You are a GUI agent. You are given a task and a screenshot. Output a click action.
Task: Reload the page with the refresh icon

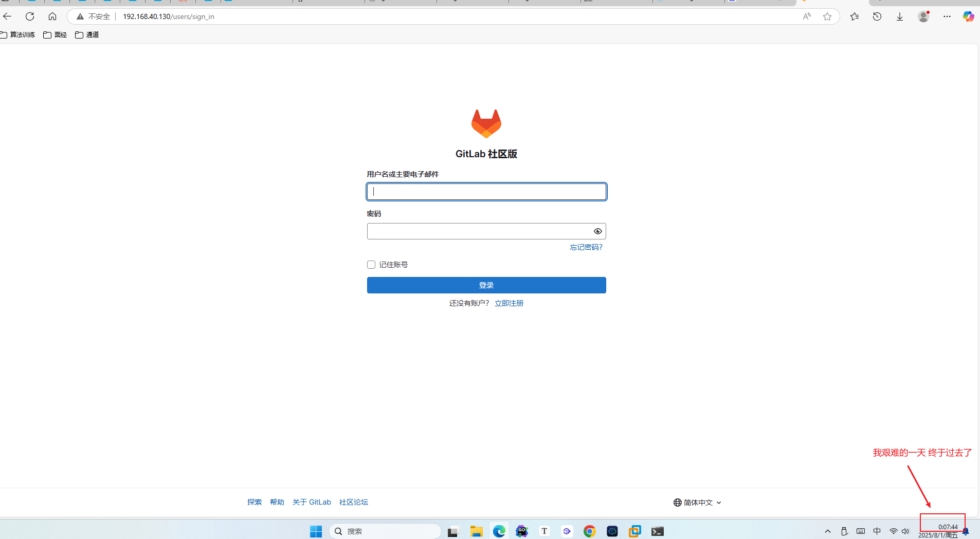coord(30,16)
